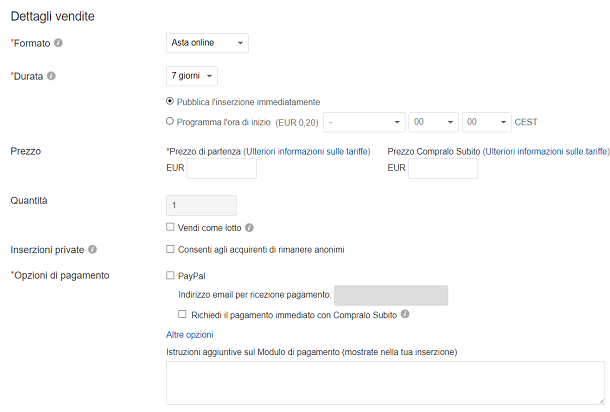610x412 pixels.
Task: Click the Altre opzioni link
Action: tap(189, 335)
